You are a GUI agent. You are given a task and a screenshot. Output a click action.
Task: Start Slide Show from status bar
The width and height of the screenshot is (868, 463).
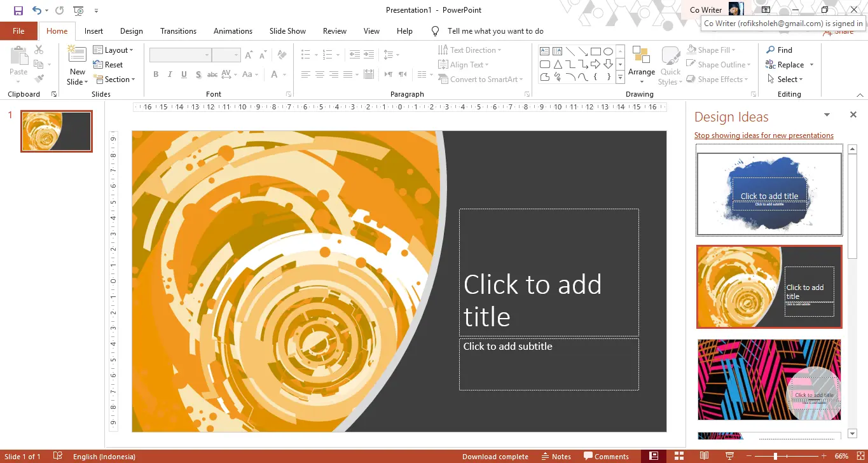tap(729, 456)
